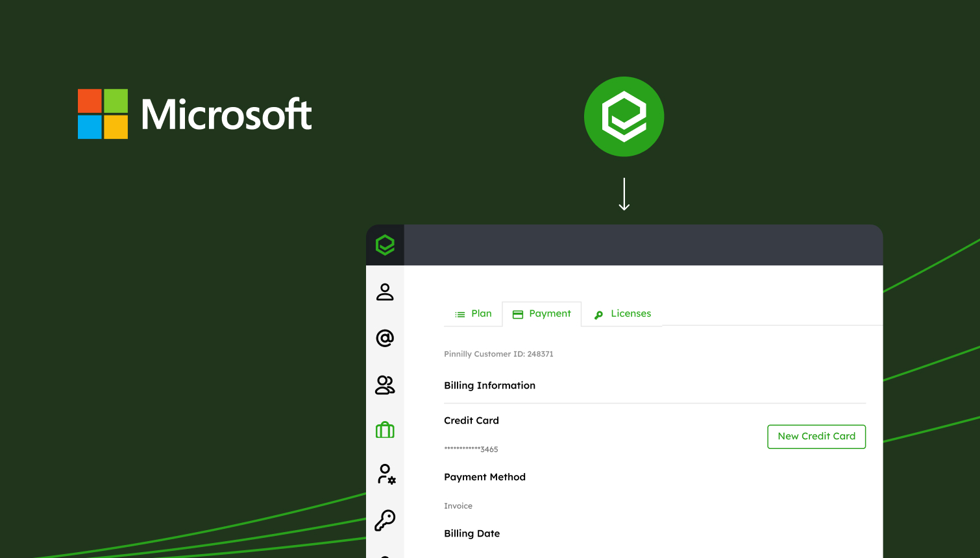Click the Credit Card label
The height and width of the screenshot is (558, 980).
pyautogui.click(x=471, y=420)
